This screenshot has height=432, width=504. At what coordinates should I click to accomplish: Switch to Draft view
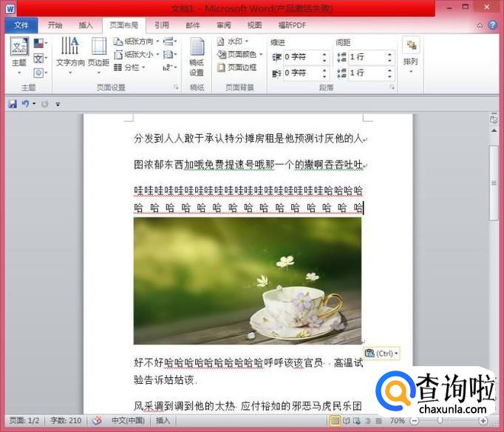click(x=379, y=420)
